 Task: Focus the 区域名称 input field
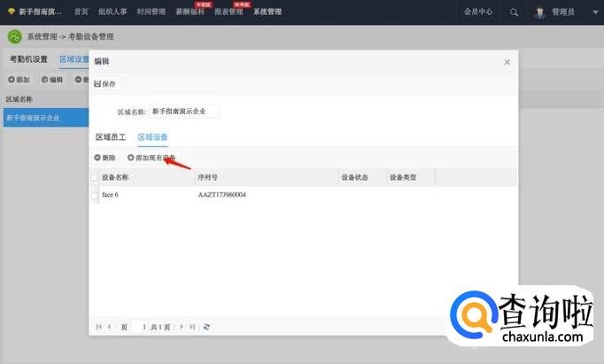[184, 112]
